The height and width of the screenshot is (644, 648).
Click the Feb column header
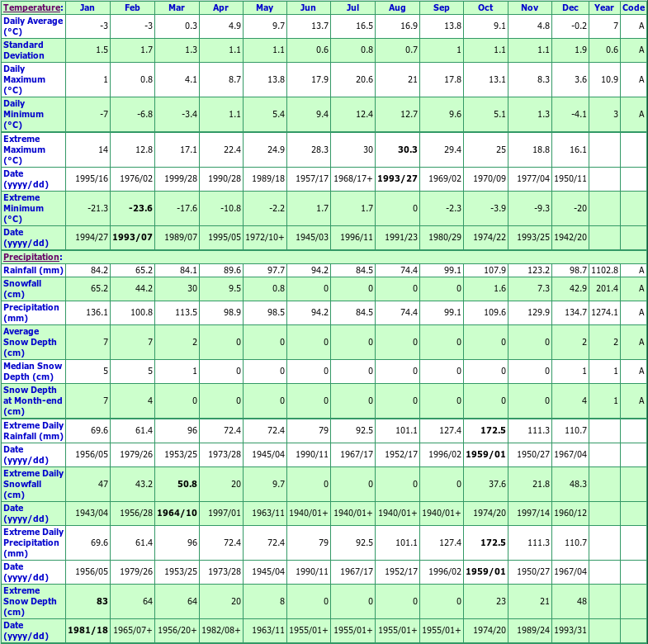[x=132, y=7]
